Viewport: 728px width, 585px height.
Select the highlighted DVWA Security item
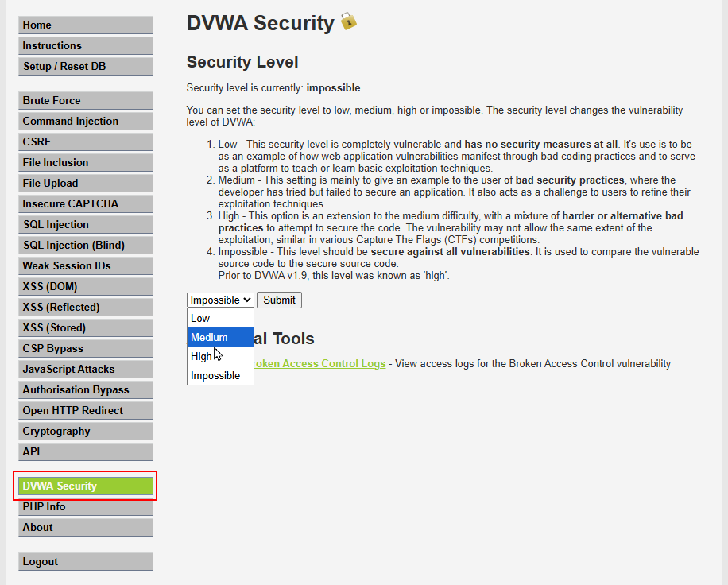86,486
